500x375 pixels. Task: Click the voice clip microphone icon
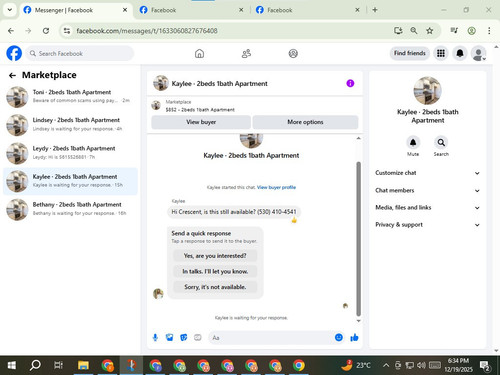pyautogui.click(x=155, y=338)
